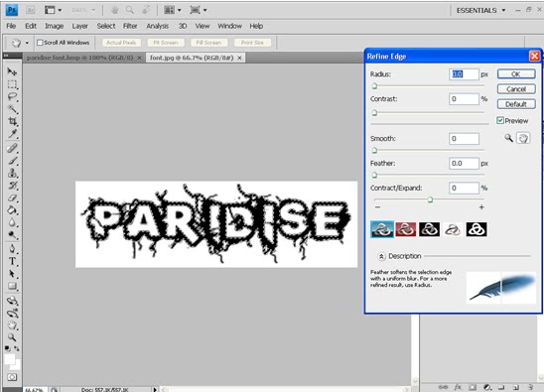Select the Crop tool
Image resolution: width=544 pixels, height=392 pixels.
(x=12, y=121)
